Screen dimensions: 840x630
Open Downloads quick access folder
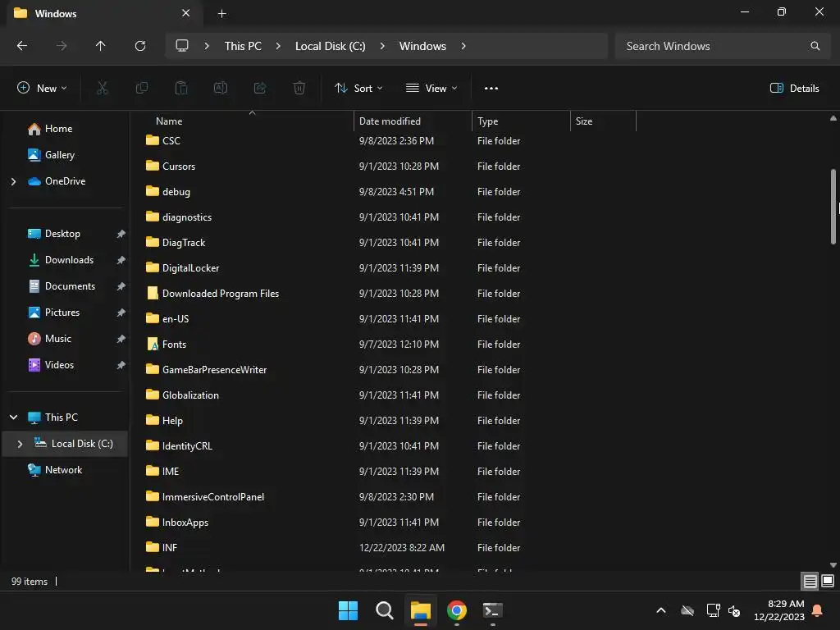69,260
